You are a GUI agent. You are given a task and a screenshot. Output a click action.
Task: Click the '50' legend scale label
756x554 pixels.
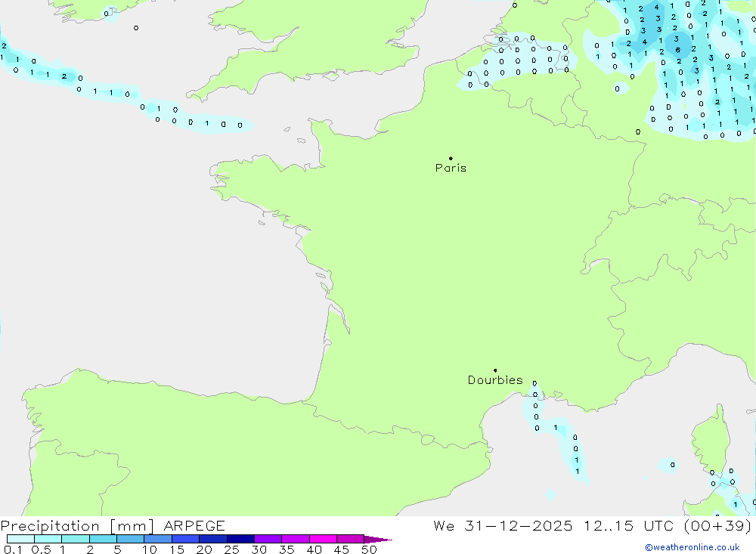tap(369, 549)
